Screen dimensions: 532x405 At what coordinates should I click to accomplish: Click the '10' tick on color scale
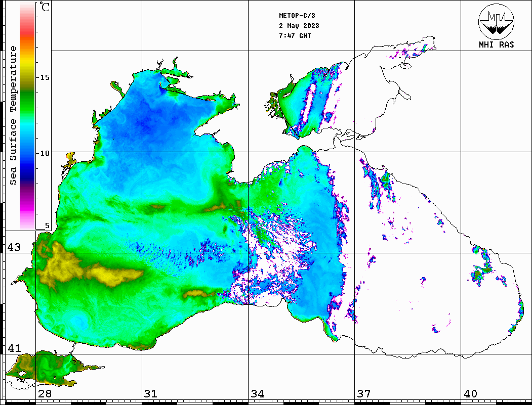click(45, 153)
